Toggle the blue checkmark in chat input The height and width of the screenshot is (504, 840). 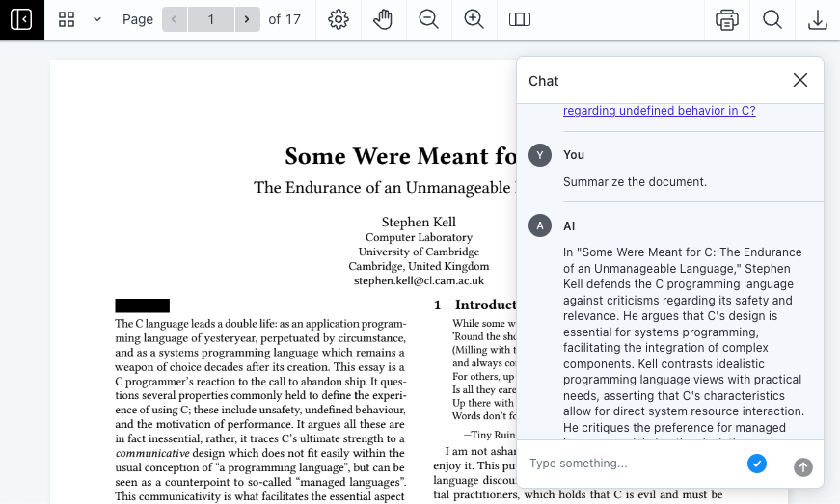[757, 464]
